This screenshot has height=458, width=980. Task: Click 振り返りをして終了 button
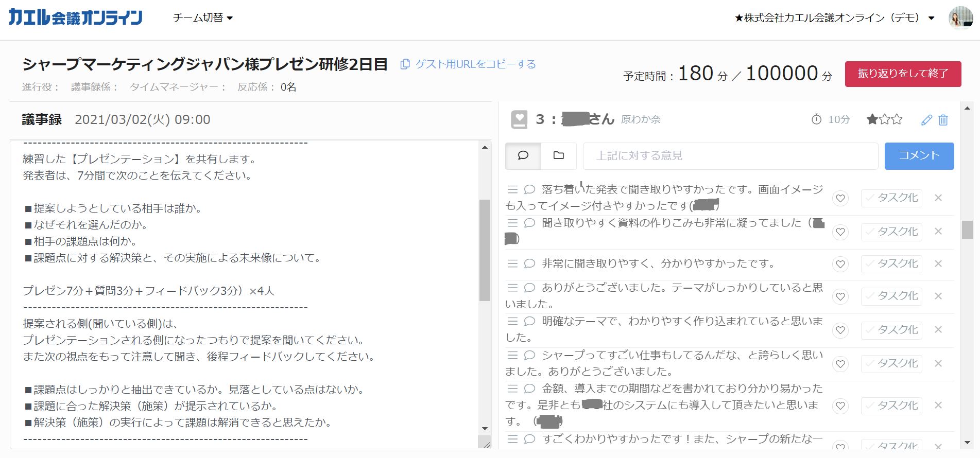click(903, 74)
